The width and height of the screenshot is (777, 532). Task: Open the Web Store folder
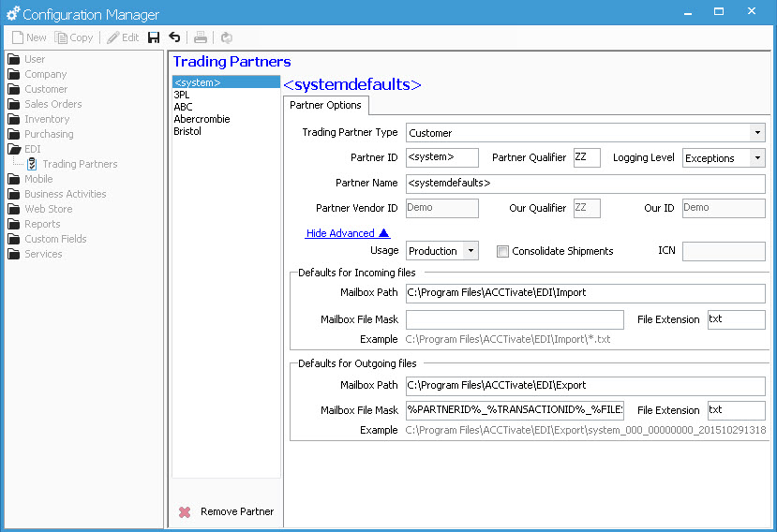14,209
